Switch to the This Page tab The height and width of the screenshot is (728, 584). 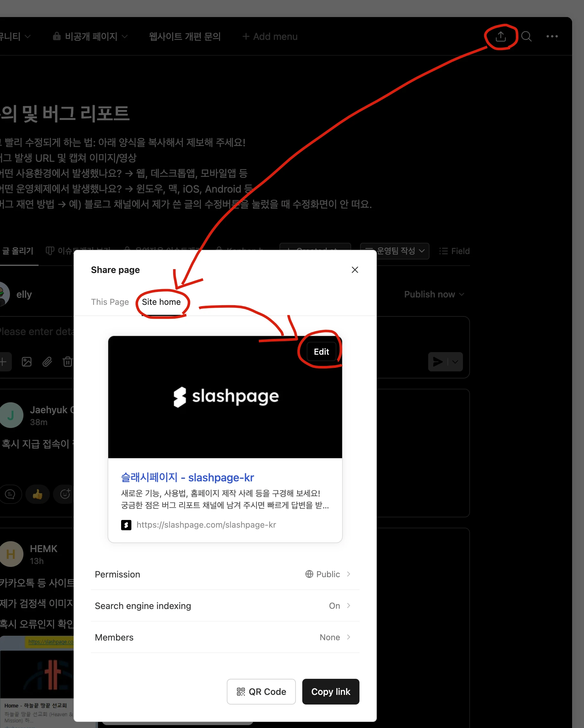110,302
